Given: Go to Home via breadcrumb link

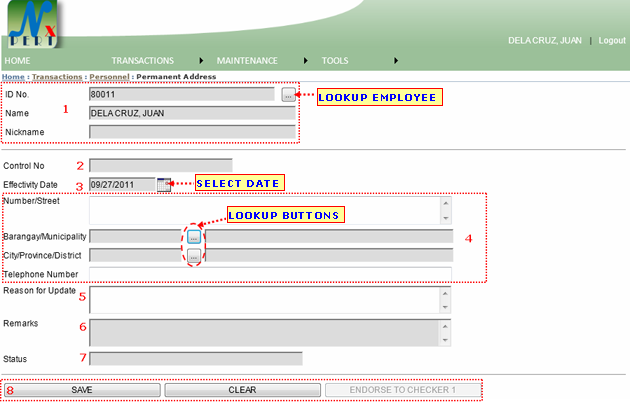Looking at the screenshot, I should 13,76.
